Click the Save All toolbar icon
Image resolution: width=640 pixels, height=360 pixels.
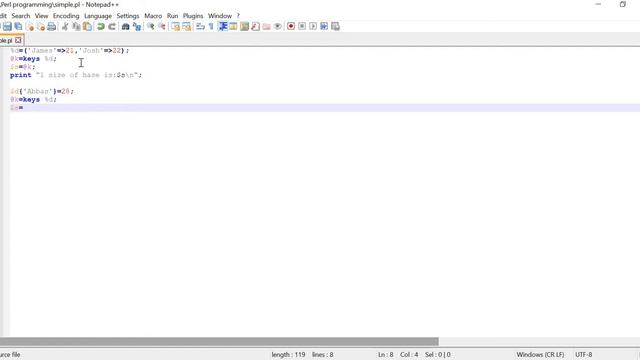[x=18, y=27]
